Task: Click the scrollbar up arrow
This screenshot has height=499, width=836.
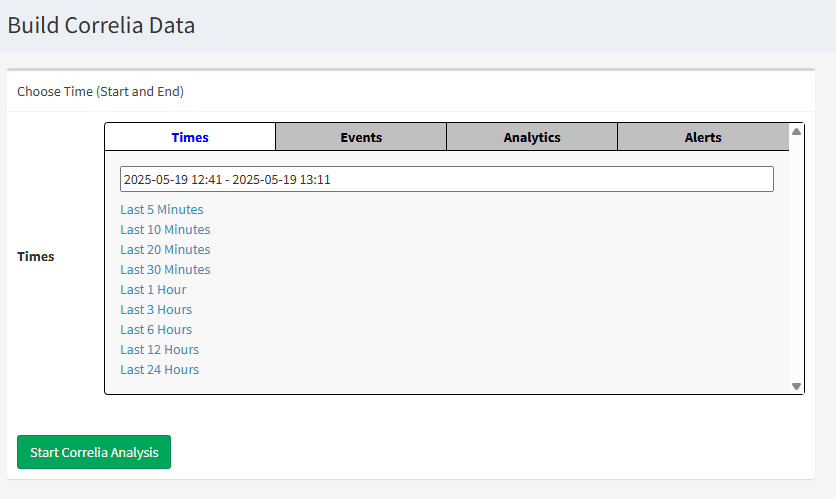Action: [797, 131]
